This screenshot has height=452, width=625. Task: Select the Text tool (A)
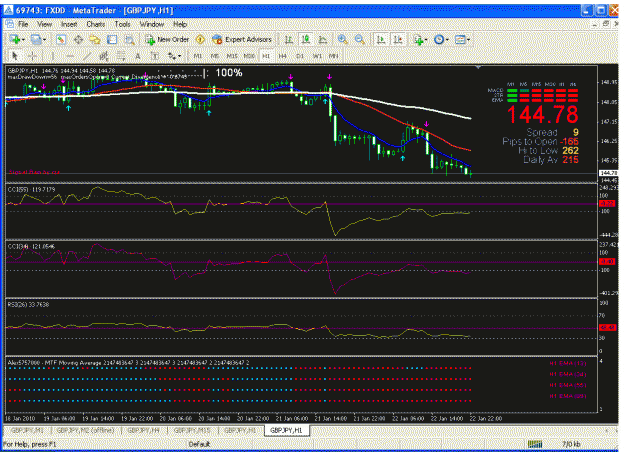(x=138, y=56)
